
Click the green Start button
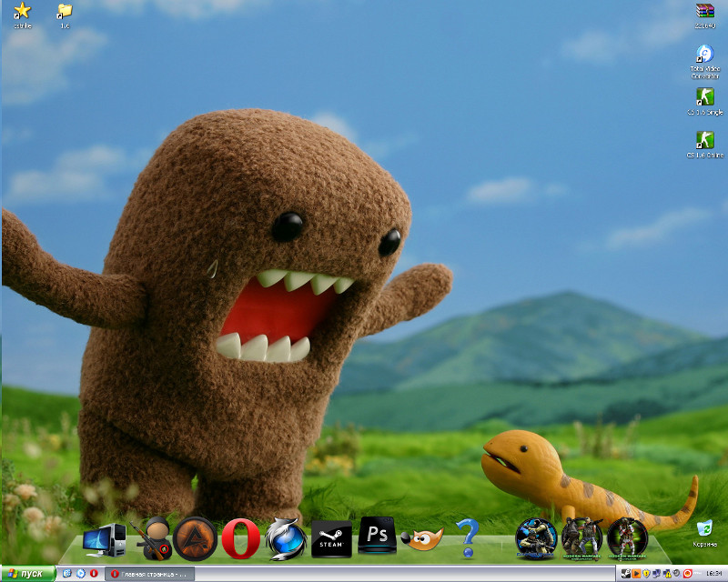click(x=27, y=574)
